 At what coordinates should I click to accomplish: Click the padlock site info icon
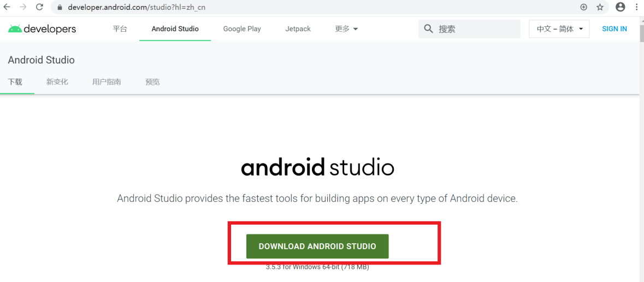click(x=60, y=8)
